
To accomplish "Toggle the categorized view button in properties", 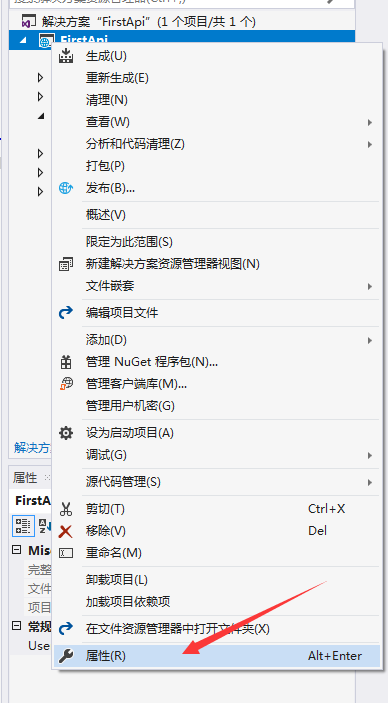I will (x=22, y=526).
